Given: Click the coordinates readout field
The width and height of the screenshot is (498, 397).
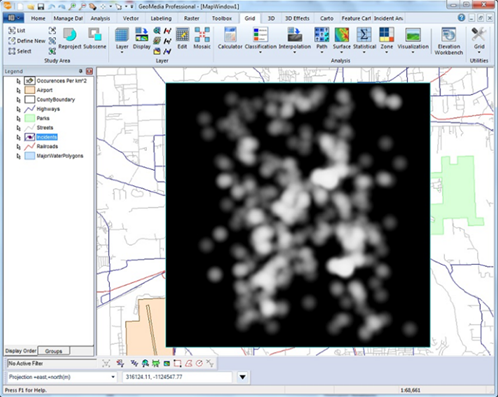Looking at the screenshot, I should (177, 377).
